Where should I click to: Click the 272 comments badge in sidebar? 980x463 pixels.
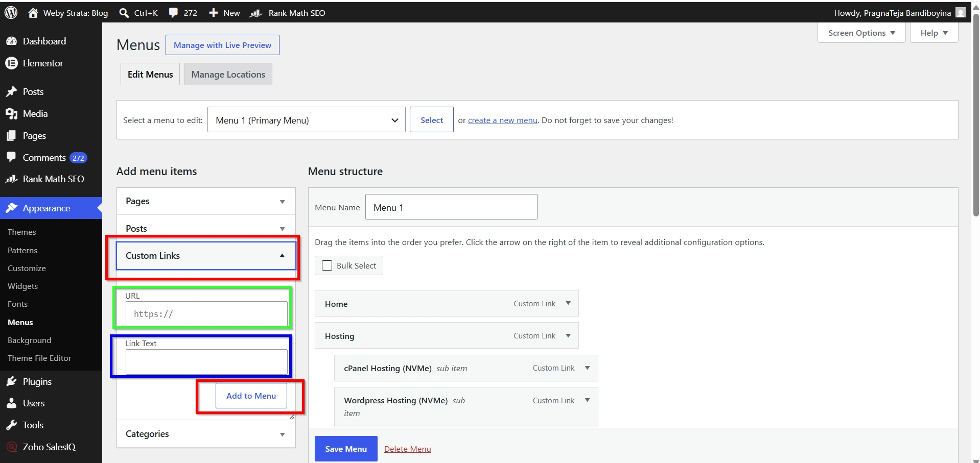[78, 158]
